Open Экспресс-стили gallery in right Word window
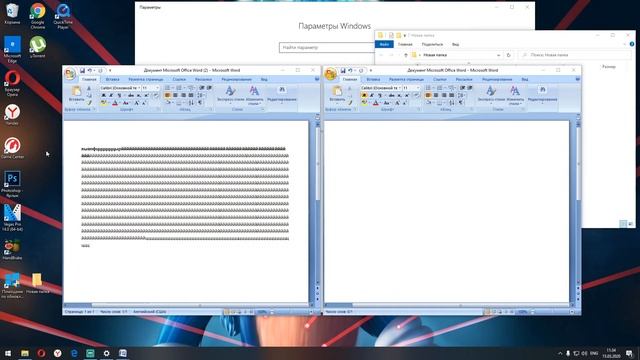This screenshot has width=640, height=360. pos(491,94)
